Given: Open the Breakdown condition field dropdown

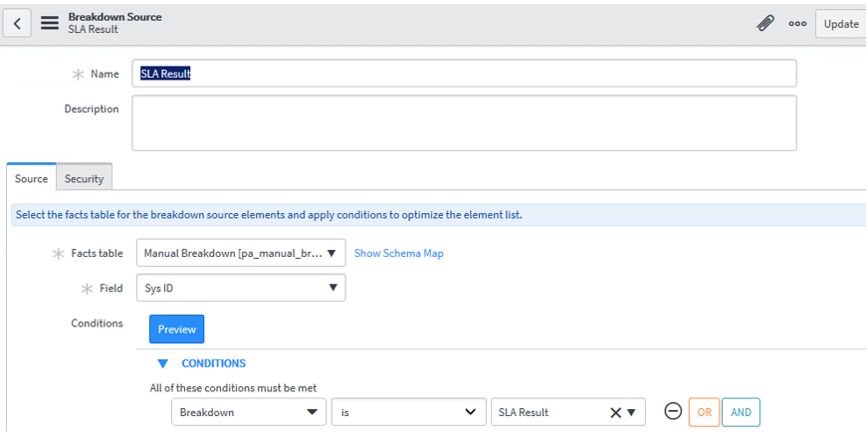Looking at the screenshot, I should point(248,412).
